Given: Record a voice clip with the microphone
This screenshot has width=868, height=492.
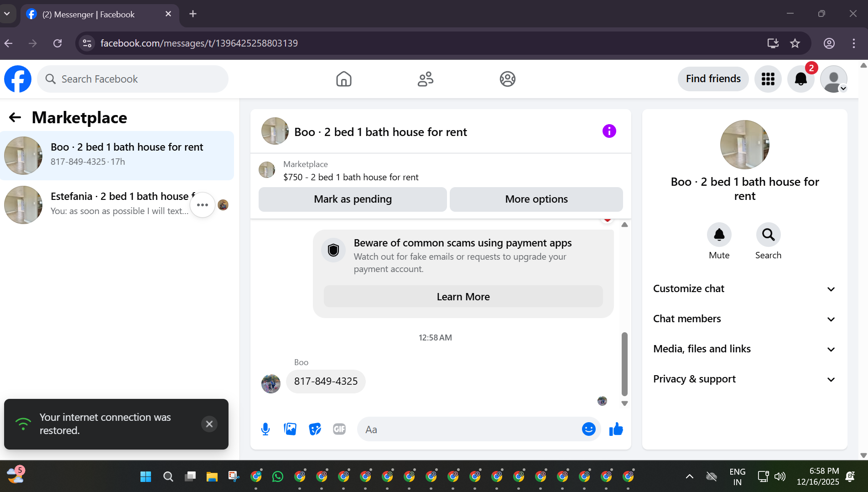Looking at the screenshot, I should click(x=265, y=429).
